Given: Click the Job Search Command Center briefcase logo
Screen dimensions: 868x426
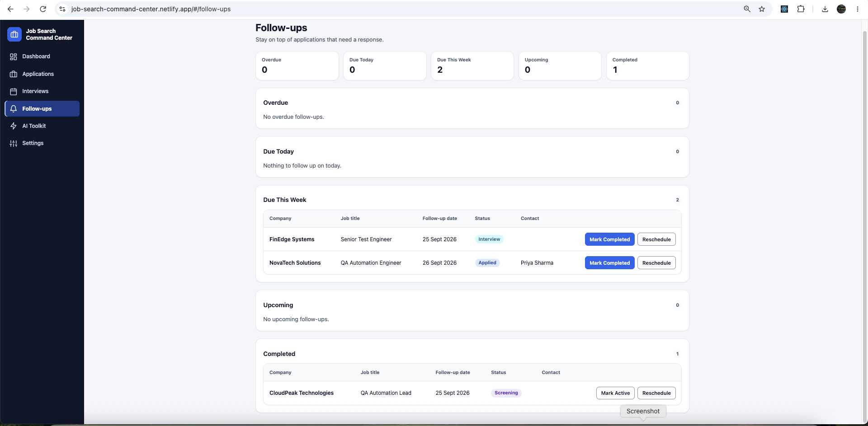Looking at the screenshot, I should (14, 34).
